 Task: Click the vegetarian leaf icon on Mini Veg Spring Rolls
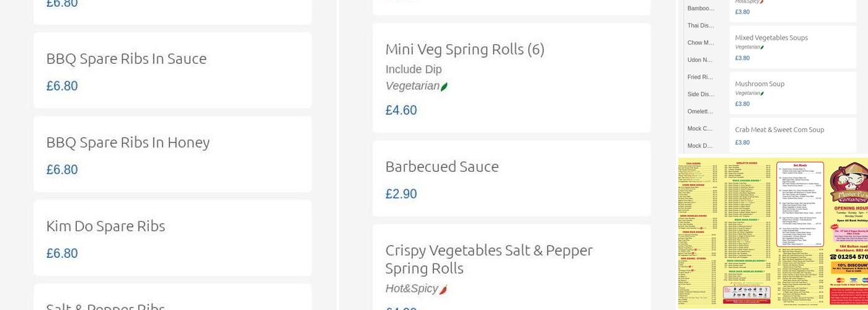tap(444, 87)
